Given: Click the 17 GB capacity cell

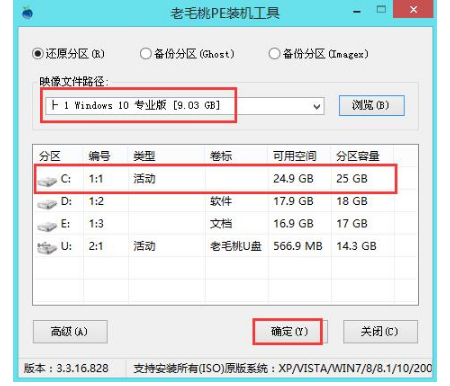Looking at the screenshot, I should pyautogui.click(x=352, y=224).
